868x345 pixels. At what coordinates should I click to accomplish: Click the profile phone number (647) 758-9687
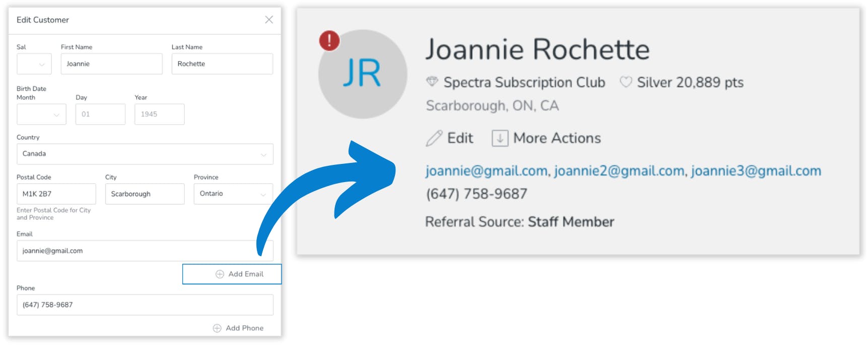pos(477,194)
